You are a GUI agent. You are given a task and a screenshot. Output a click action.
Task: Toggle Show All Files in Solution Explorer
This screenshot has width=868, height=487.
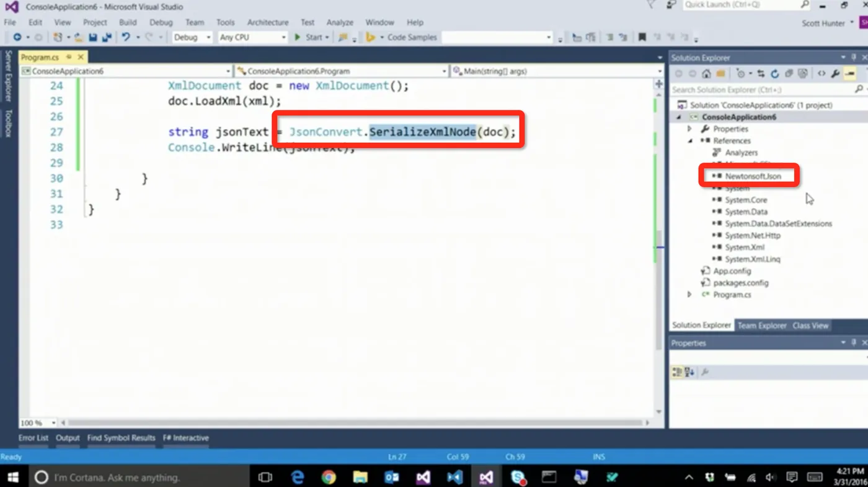point(803,74)
